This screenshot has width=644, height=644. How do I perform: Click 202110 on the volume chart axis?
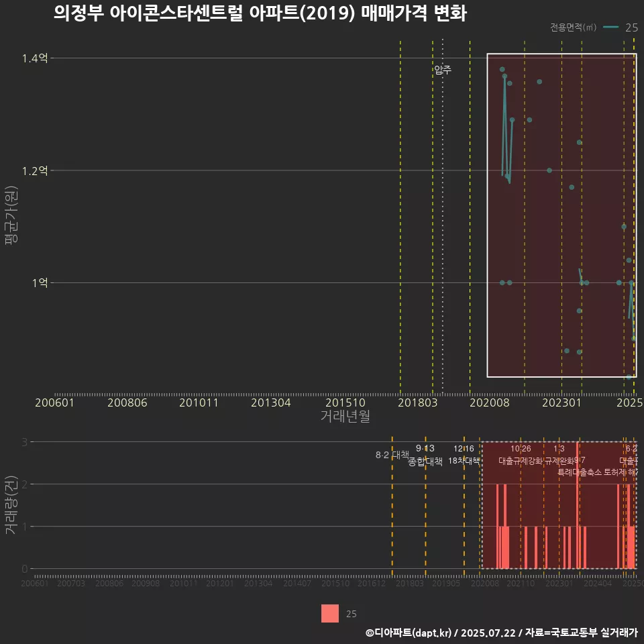tap(521, 583)
